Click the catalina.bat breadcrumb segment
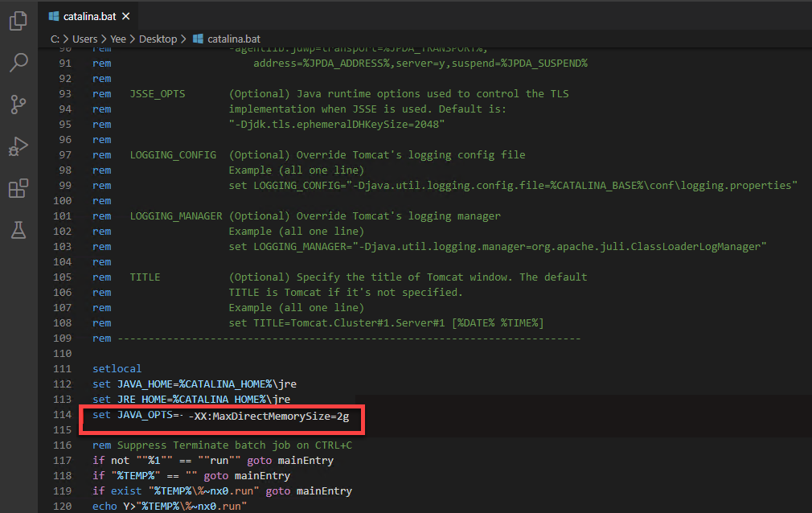 (x=234, y=39)
